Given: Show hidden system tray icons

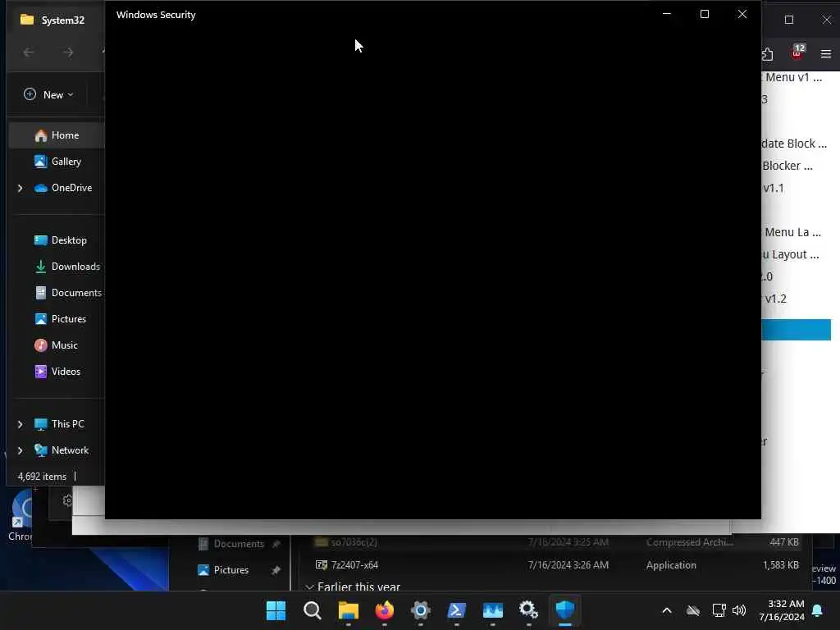Looking at the screenshot, I should coord(667,610).
